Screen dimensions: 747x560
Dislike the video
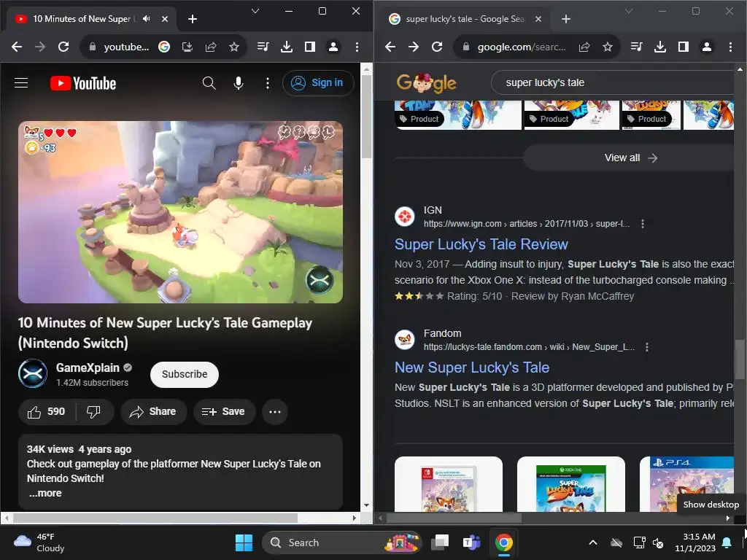(x=94, y=412)
